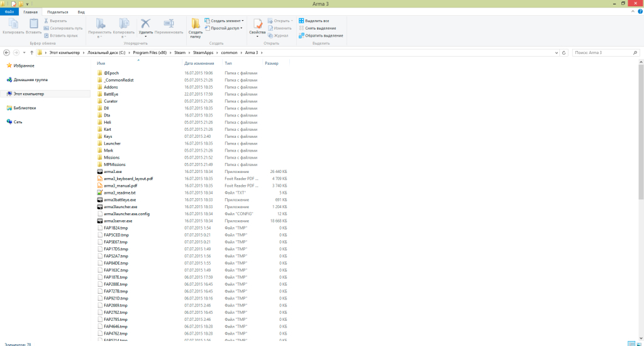The width and height of the screenshot is (644, 346).
Task: Open Избранное in navigation pane
Action: tap(24, 66)
